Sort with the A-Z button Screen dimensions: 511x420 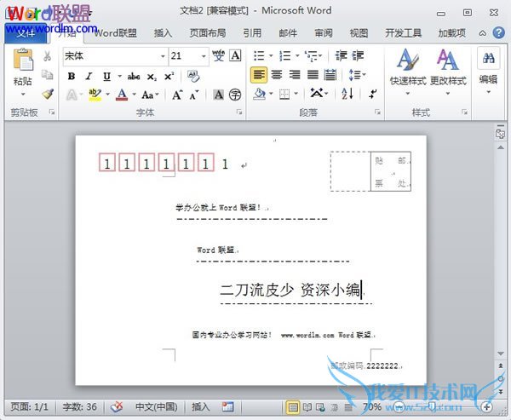click(x=347, y=94)
